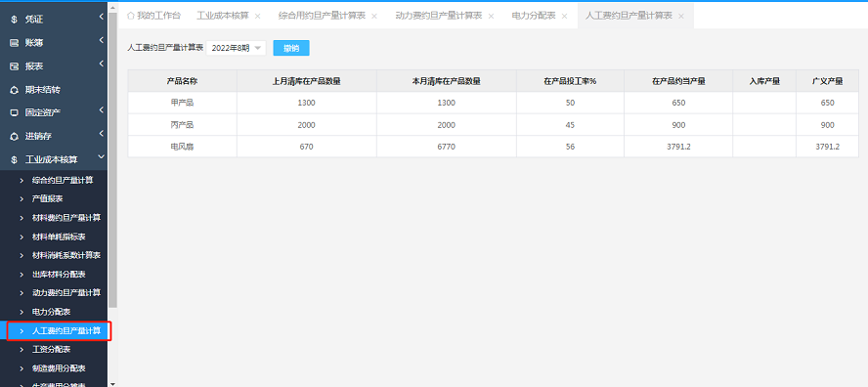Click the 报表 report icon in sidebar
Image resolution: width=868 pixels, height=387 pixels.
(15, 65)
